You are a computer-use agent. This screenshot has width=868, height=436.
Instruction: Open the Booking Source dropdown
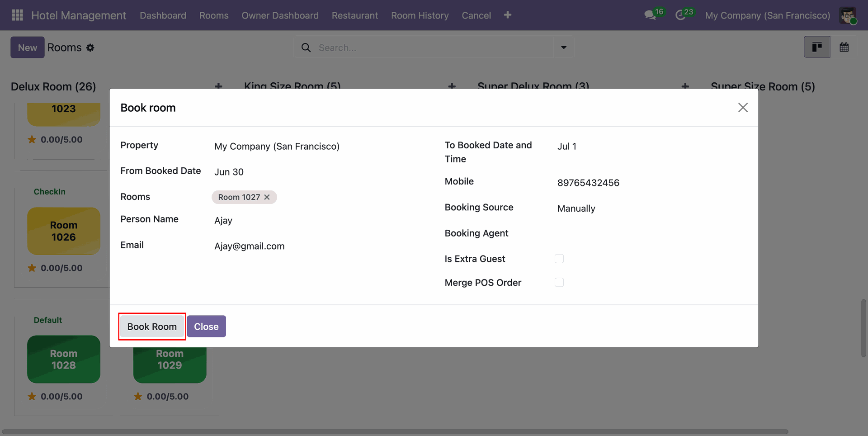(x=651, y=209)
